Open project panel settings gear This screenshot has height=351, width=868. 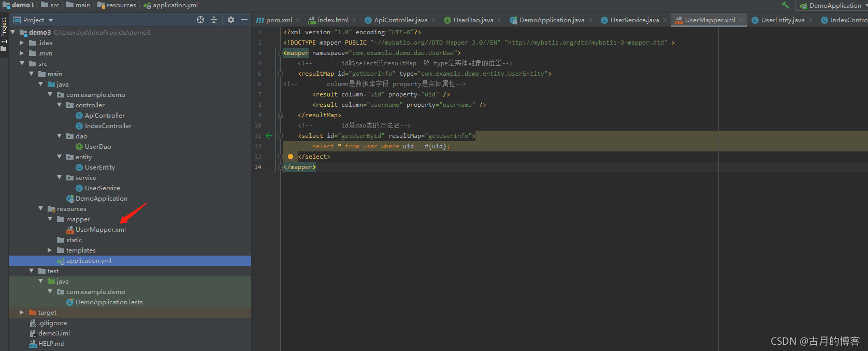[x=231, y=20]
